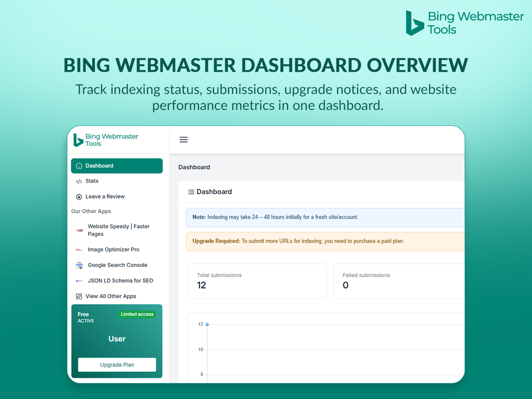Click the 'Free' plan label

[83, 314]
